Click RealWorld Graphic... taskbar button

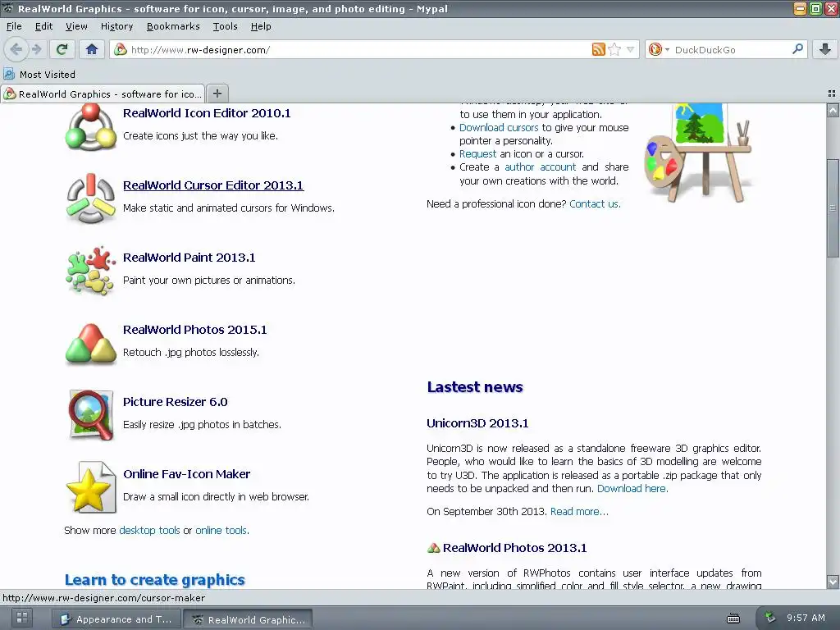pyautogui.click(x=248, y=619)
